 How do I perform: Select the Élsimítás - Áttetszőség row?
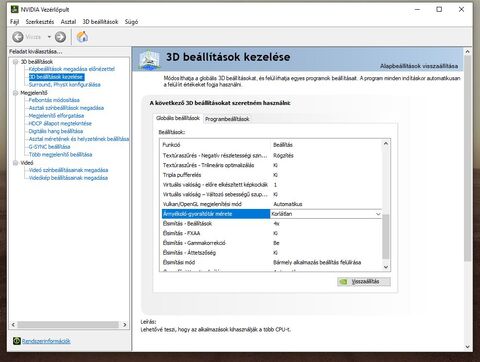(271, 253)
